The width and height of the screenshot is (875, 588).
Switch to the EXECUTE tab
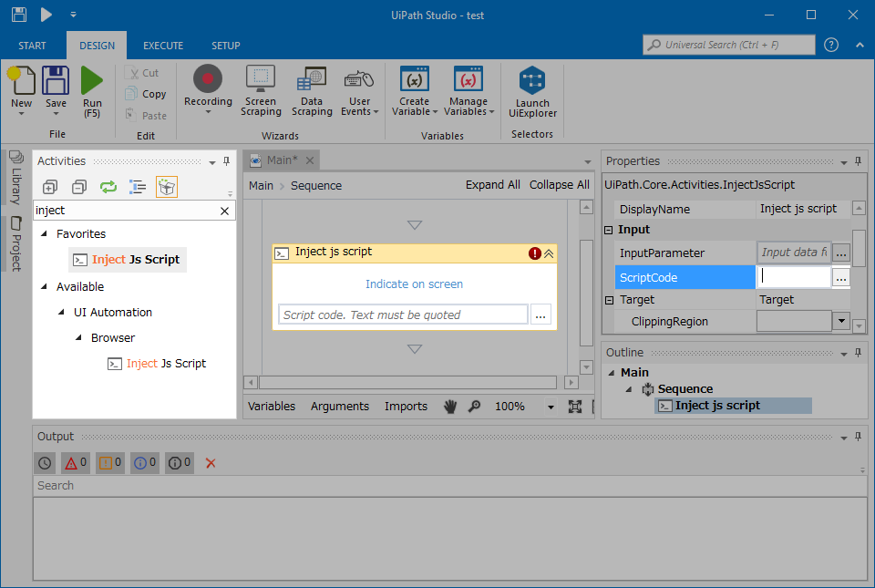point(163,46)
